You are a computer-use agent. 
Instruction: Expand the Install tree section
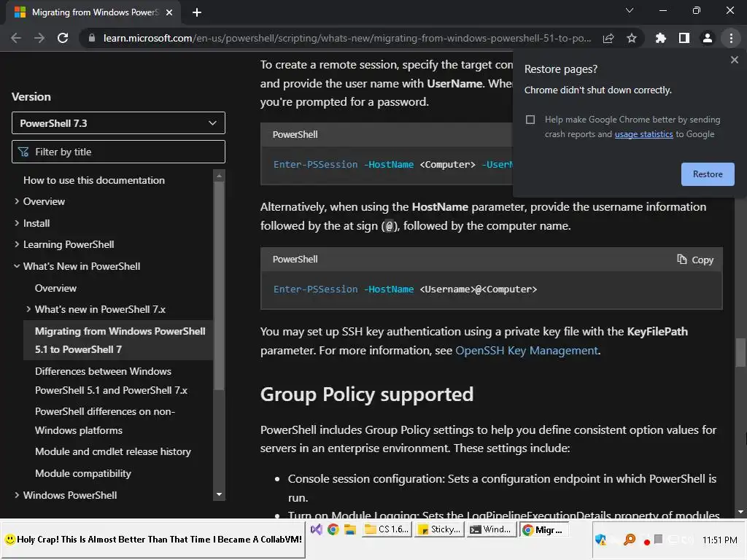(x=17, y=223)
